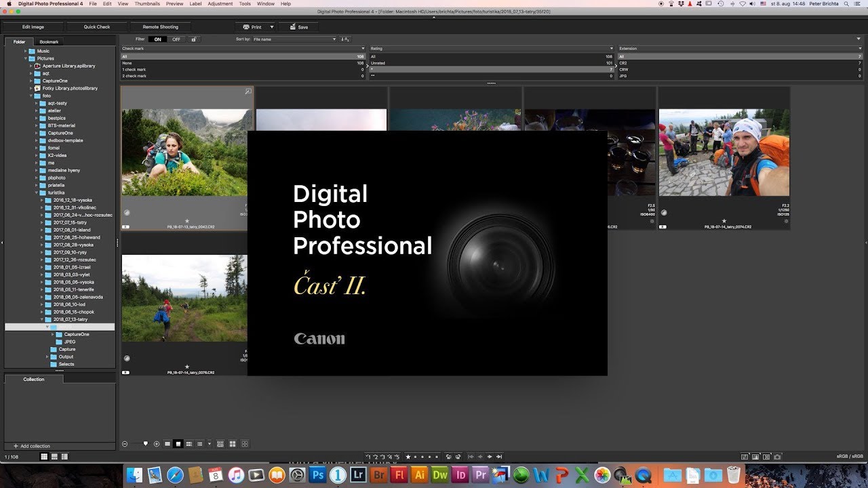The width and height of the screenshot is (868, 488).
Task: Open System Preferences from the dock
Action: coord(296,475)
